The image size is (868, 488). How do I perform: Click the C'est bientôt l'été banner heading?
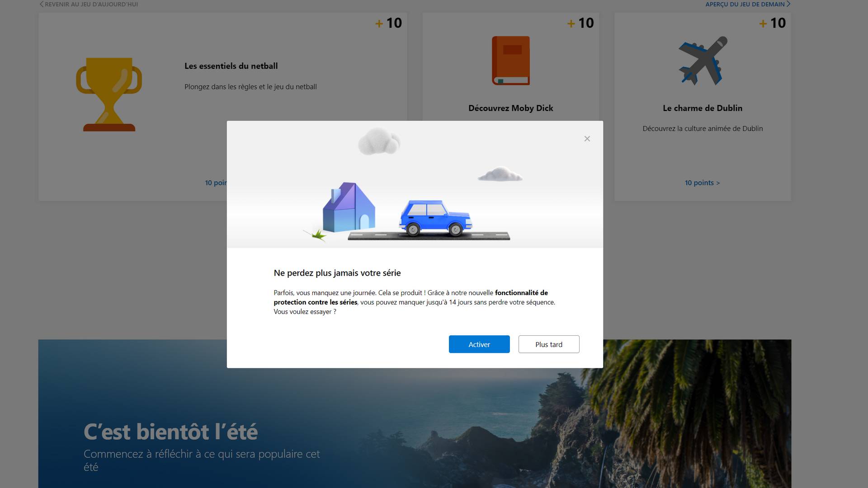pyautogui.click(x=170, y=432)
